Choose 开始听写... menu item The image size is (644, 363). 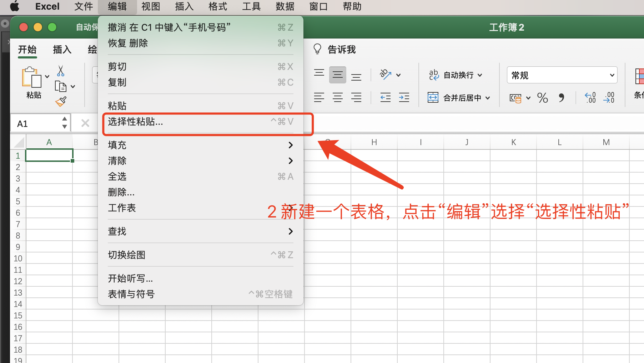point(201,278)
